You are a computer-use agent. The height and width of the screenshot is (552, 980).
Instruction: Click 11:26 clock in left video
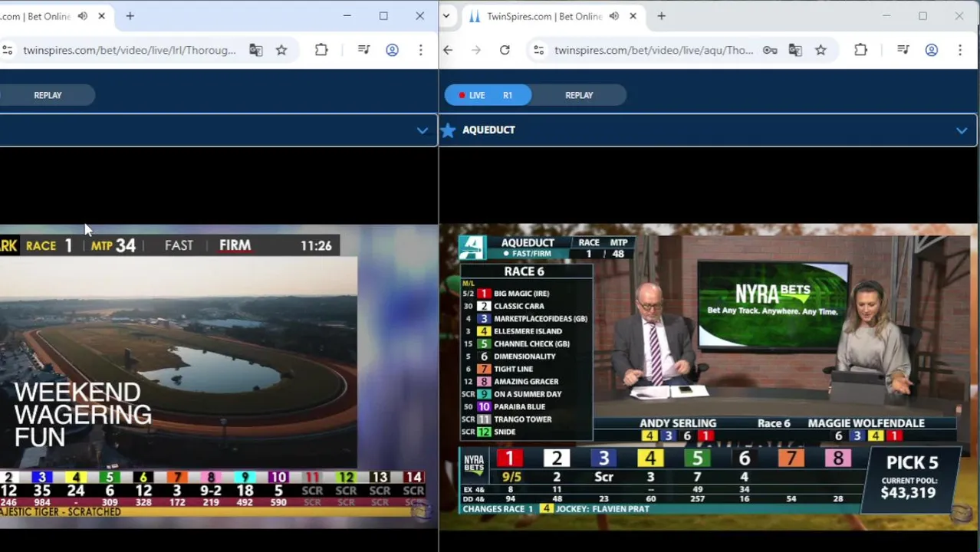[316, 245]
